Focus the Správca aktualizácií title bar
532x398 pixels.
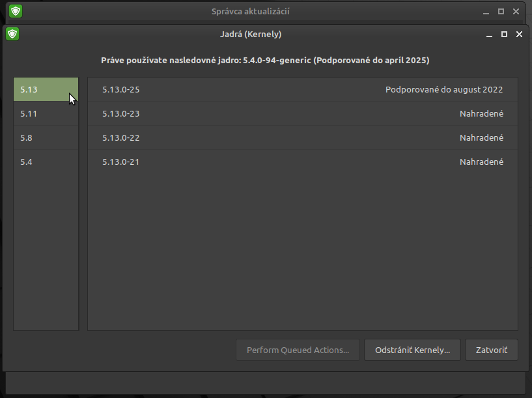[x=251, y=11]
